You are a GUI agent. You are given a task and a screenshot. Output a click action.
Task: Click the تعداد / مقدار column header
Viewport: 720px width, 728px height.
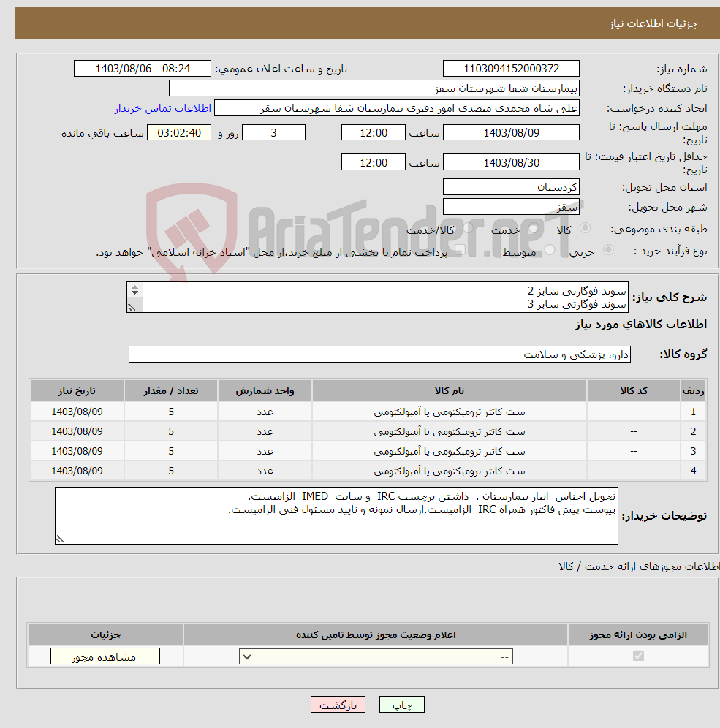pos(171,390)
